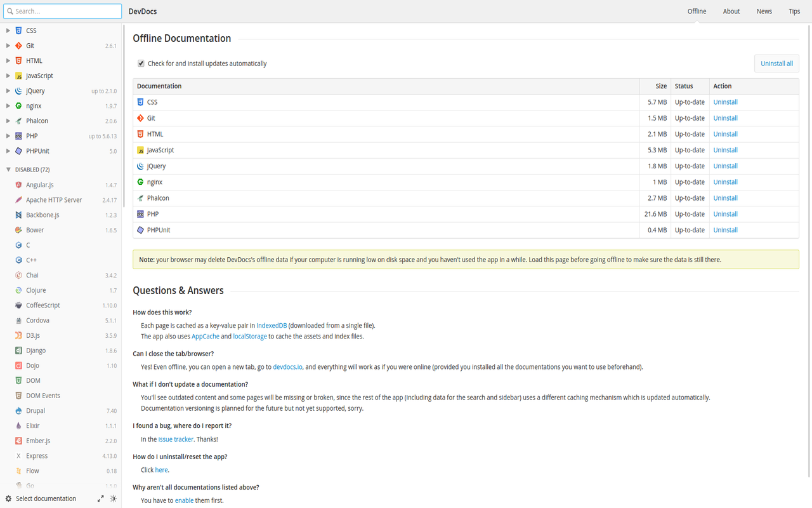Uninstall the nginx documentation
This screenshot has width=812, height=508.
(725, 182)
